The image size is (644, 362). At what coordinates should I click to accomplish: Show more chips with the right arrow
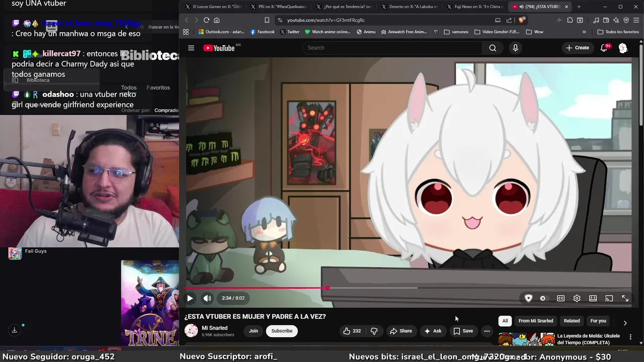625,323
